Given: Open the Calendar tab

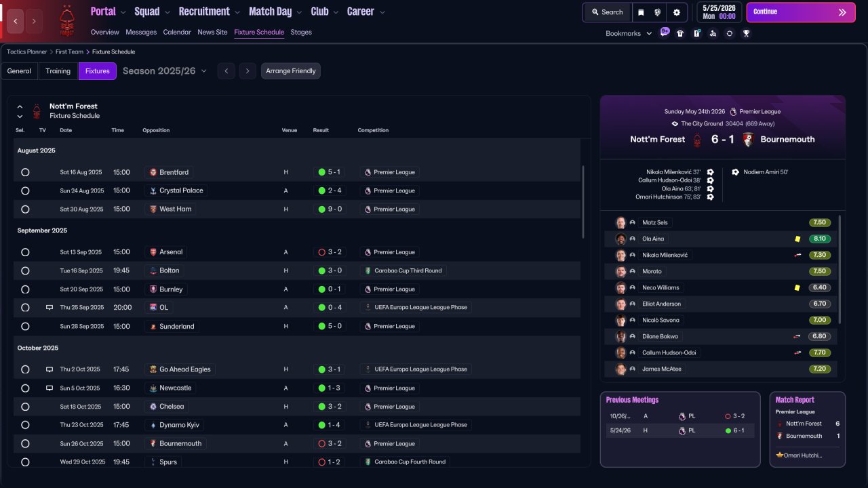Looking at the screenshot, I should (x=177, y=32).
